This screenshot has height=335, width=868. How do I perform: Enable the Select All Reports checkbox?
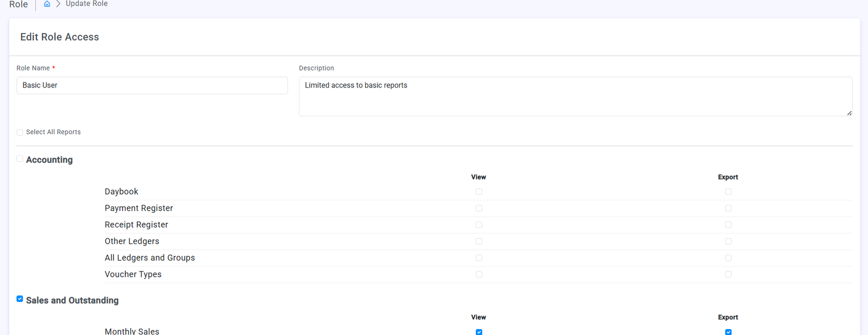20,132
